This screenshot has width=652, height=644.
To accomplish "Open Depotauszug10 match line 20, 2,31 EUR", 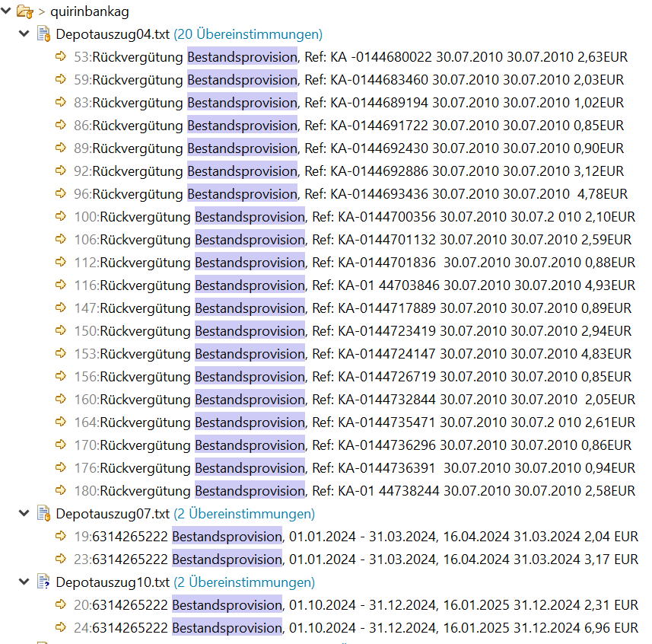I will (x=356, y=605).
